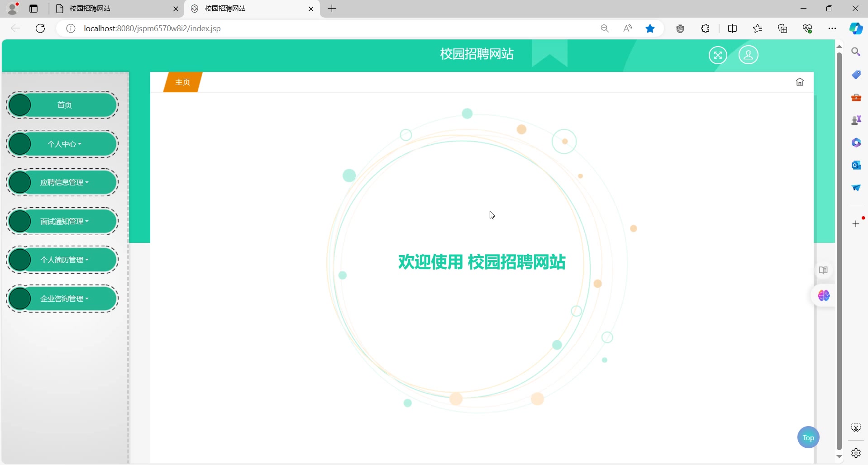Image resolution: width=868 pixels, height=465 pixels.
Task: Click the read aloud icon
Action: pyautogui.click(x=627, y=28)
